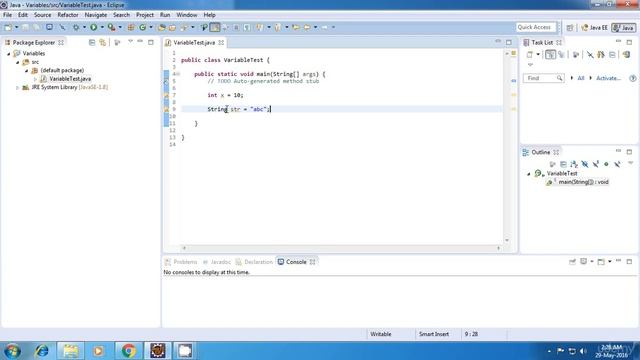Click the Open Task folder icon
The width and height of the screenshot is (640, 360).
[x=173, y=27]
